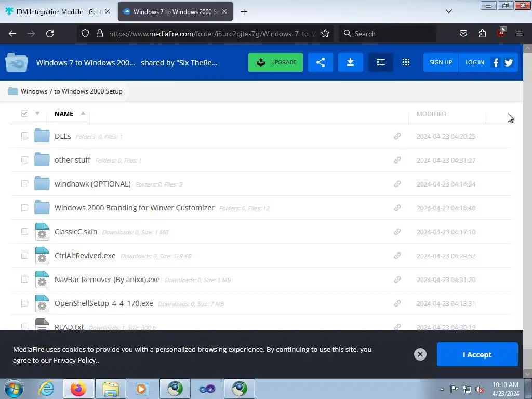
Task: Open Firefox list all tabs chevron
Action: point(448,11)
